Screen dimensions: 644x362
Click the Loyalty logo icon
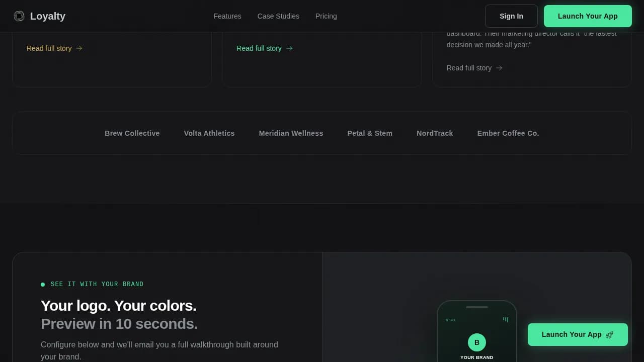19,16
